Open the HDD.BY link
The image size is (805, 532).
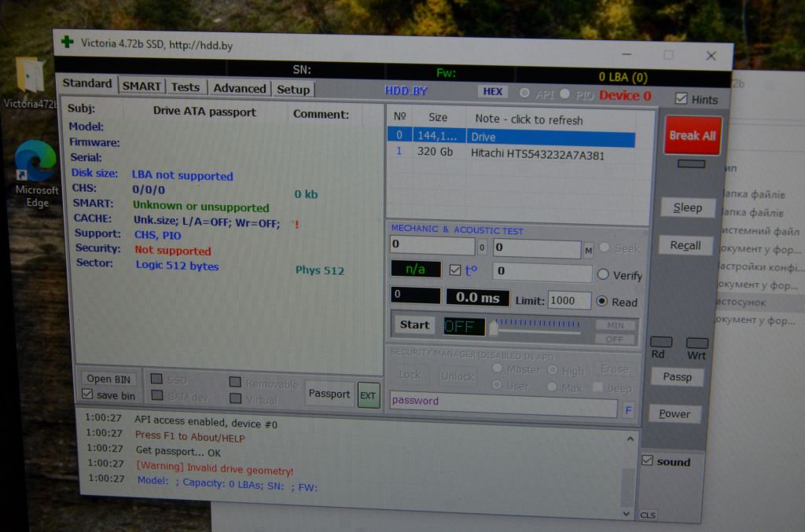pos(406,91)
